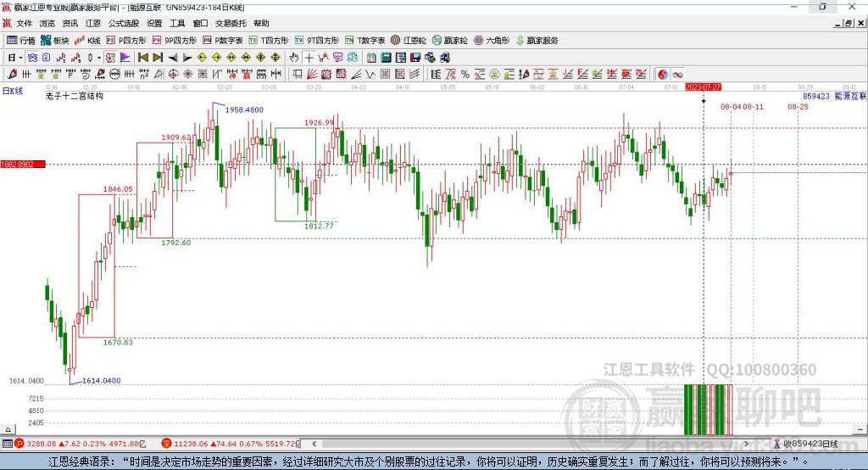Jump to last bar with green forward icon
The width and height of the screenshot is (868, 470).
click(158, 58)
